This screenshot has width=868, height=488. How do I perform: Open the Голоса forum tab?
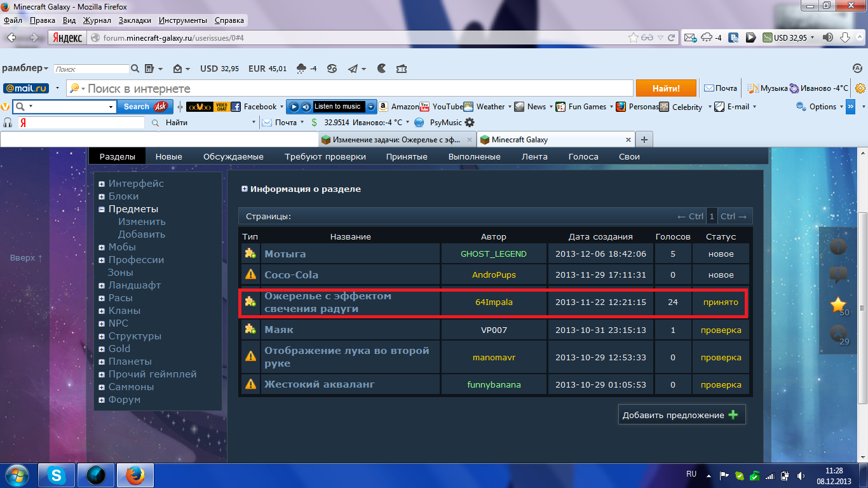583,157
